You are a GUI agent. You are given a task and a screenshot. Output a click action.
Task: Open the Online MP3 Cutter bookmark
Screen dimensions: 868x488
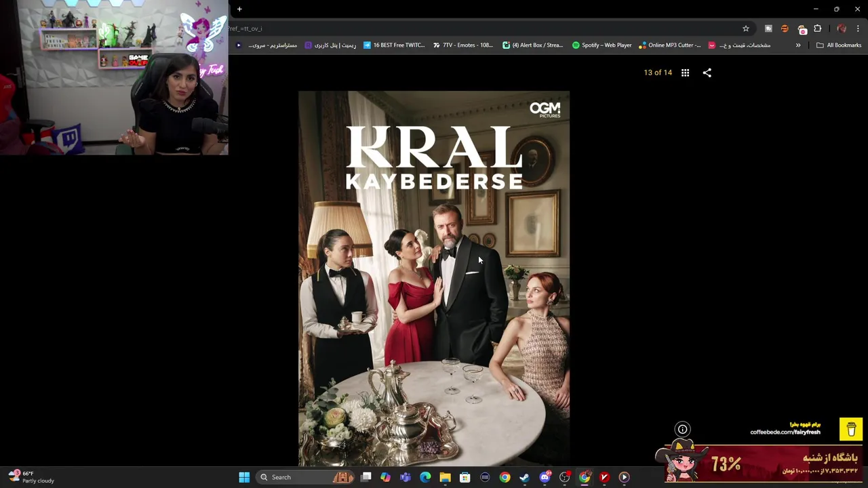[x=670, y=45]
